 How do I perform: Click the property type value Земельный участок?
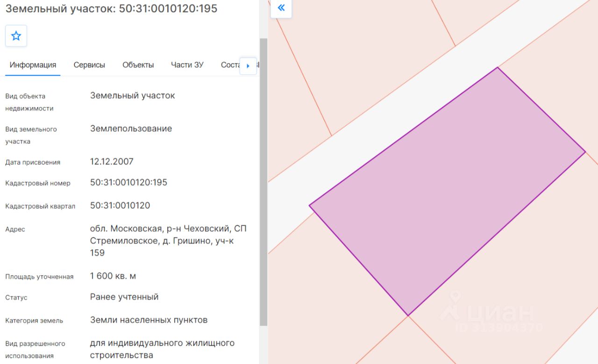coord(133,96)
